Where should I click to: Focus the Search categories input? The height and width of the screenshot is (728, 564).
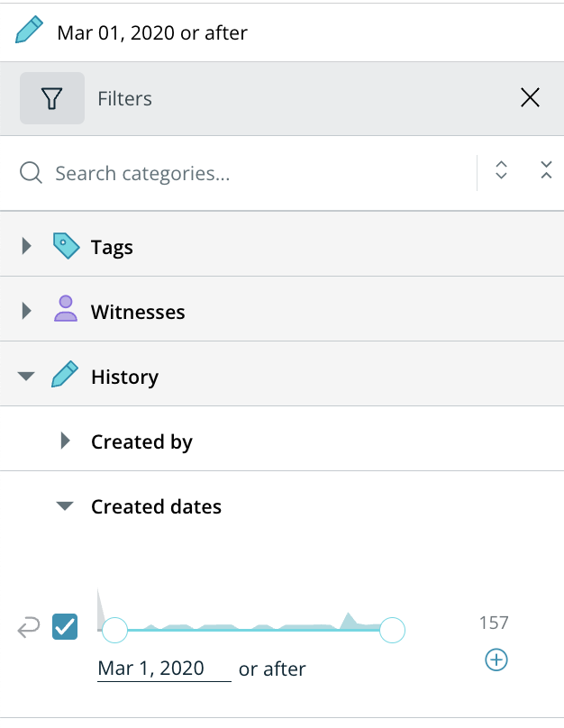[x=252, y=173]
